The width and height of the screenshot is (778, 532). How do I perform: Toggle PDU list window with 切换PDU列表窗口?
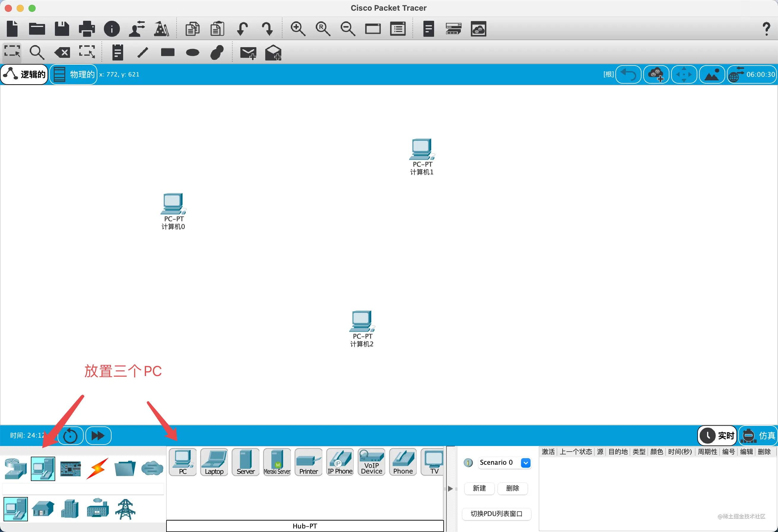(496, 514)
